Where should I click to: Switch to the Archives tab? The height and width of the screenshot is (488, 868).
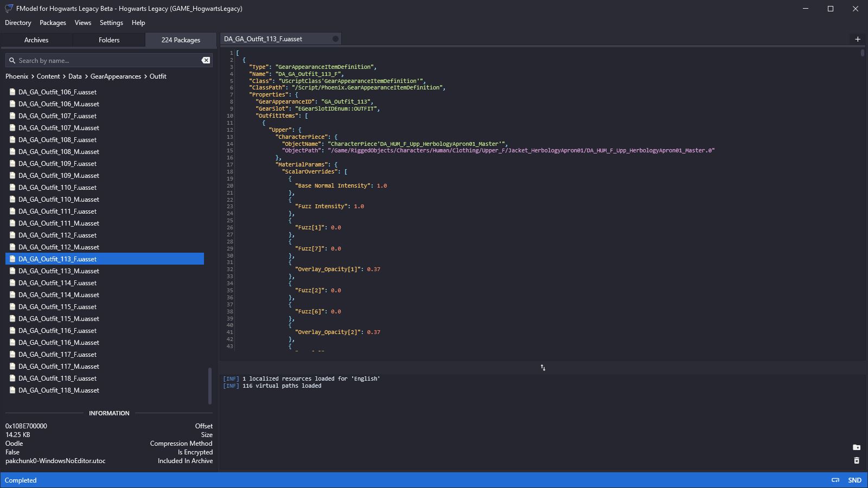point(36,40)
